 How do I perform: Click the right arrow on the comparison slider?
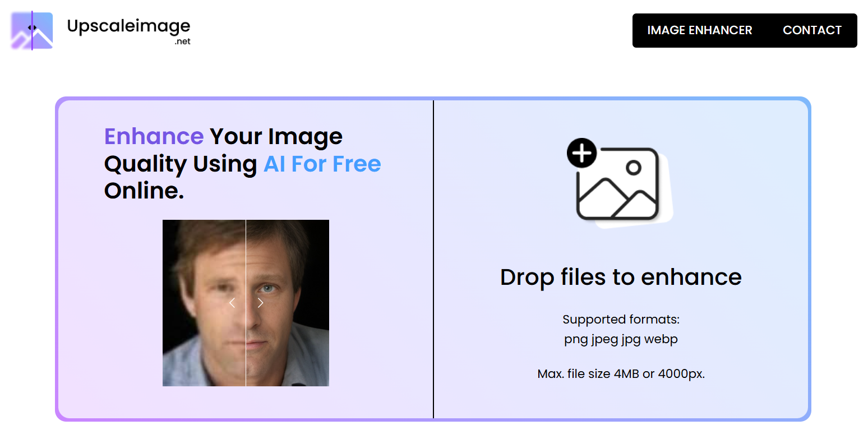260,303
